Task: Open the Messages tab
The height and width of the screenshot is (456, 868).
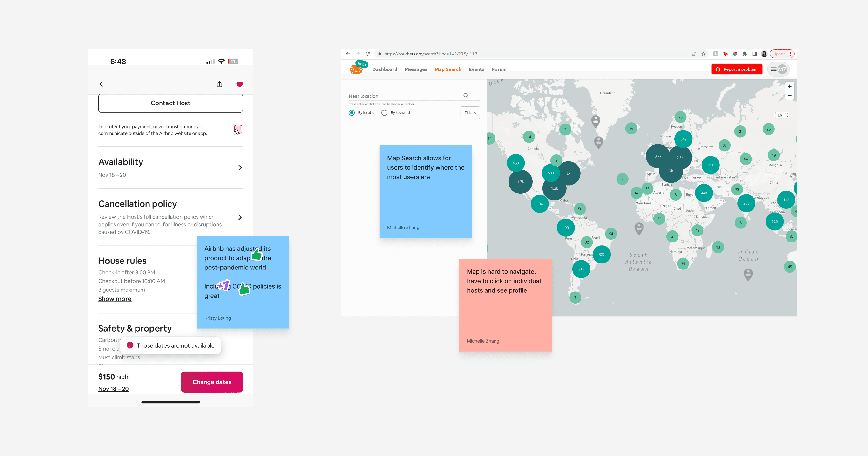Action: click(x=416, y=69)
